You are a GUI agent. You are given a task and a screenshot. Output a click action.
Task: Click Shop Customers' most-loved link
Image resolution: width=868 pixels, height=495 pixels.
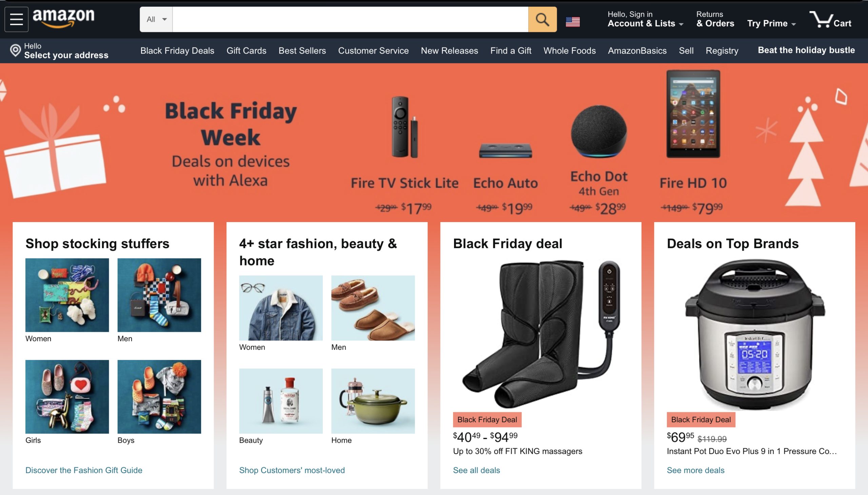coord(291,470)
